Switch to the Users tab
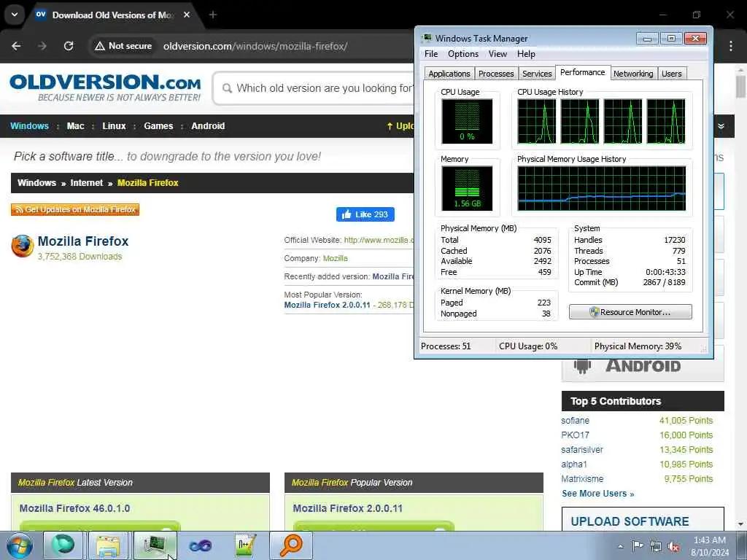This screenshot has height=560, width=747. pyautogui.click(x=672, y=74)
